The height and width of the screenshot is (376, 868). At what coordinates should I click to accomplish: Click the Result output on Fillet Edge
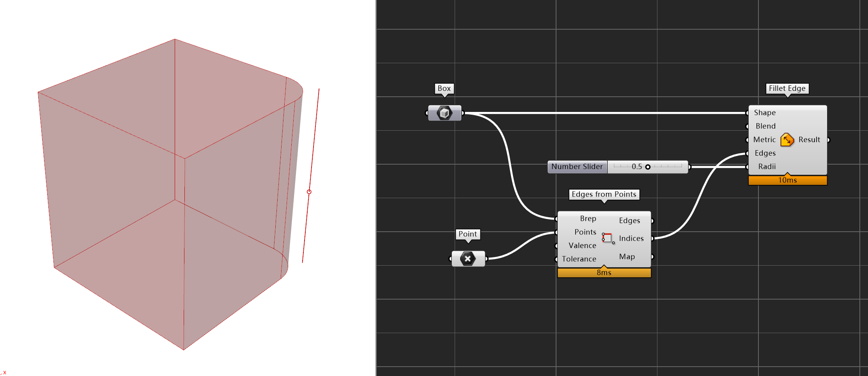(809, 140)
